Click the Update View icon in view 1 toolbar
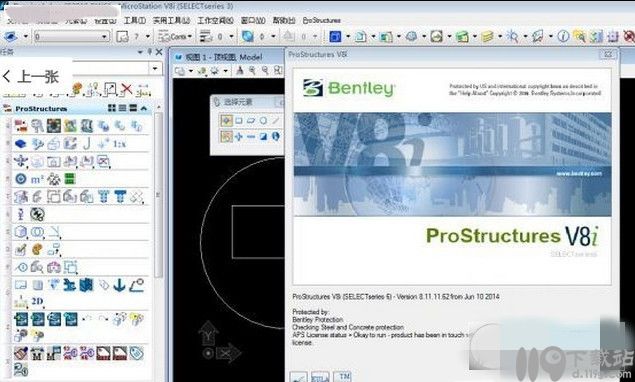This screenshot has width=635, height=382. 240,71
